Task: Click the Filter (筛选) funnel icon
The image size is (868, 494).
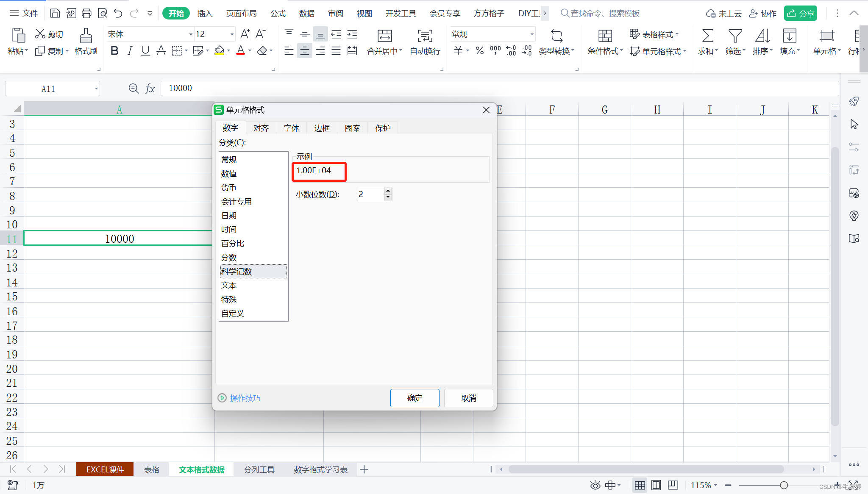Action: click(x=734, y=36)
